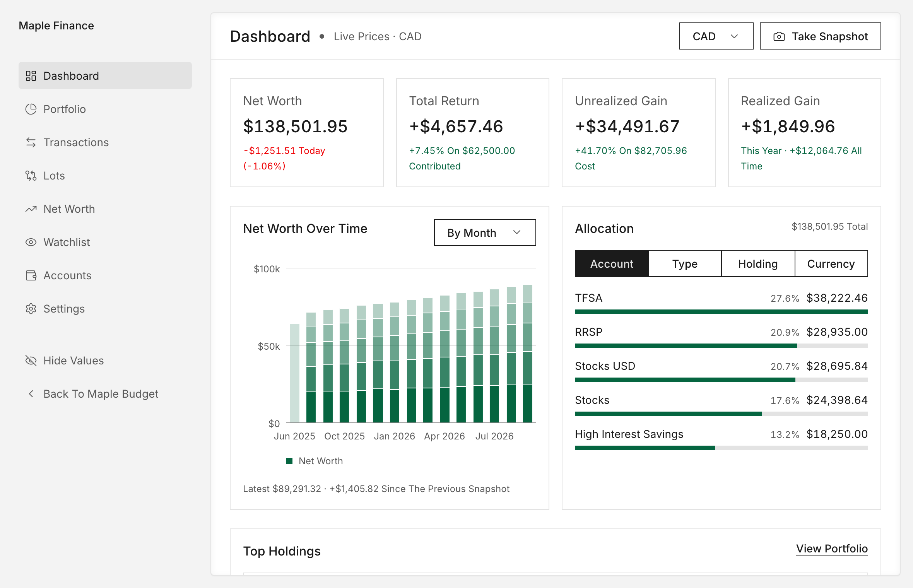Click the +$1,849.96 realized gain value
Screen dimensions: 913x588
pyautogui.click(x=788, y=126)
